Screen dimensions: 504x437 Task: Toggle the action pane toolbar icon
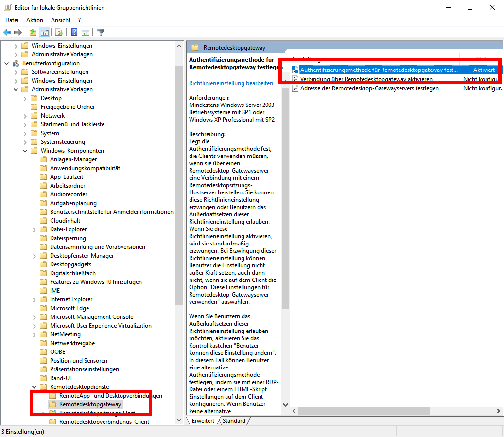click(86, 33)
